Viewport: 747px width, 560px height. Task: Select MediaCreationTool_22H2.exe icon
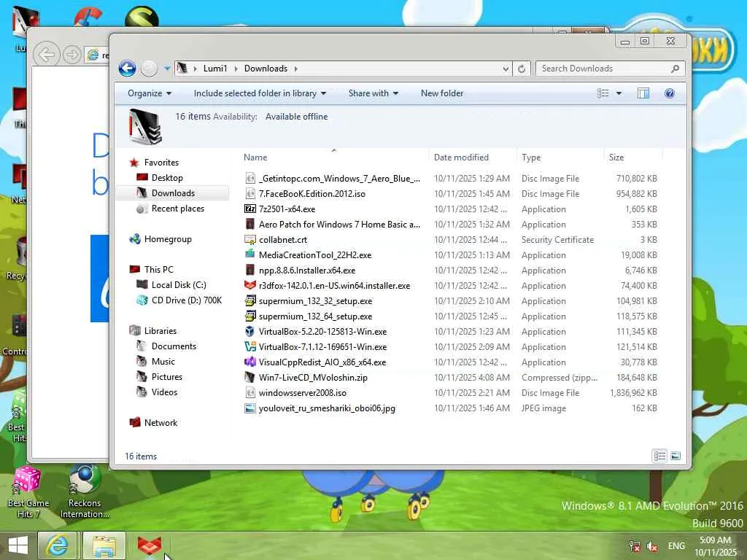click(250, 254)
